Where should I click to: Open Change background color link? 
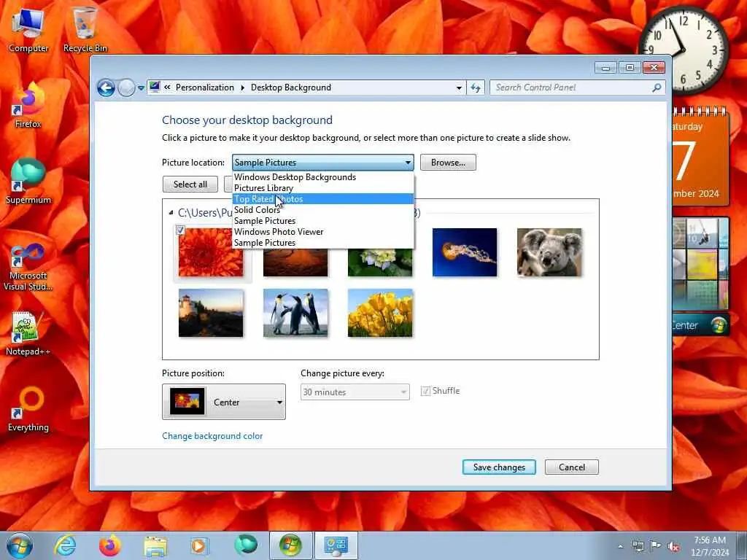(212, 436)
